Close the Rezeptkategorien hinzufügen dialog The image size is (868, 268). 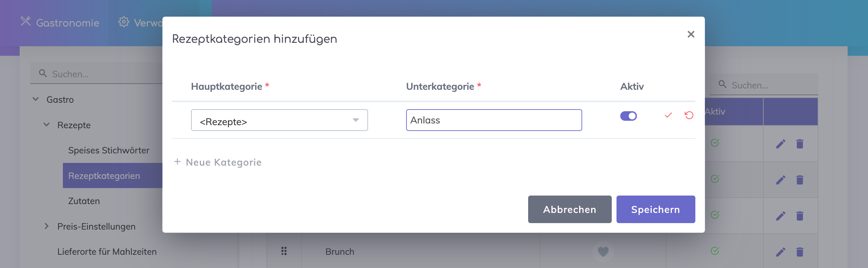pos(691,34)
